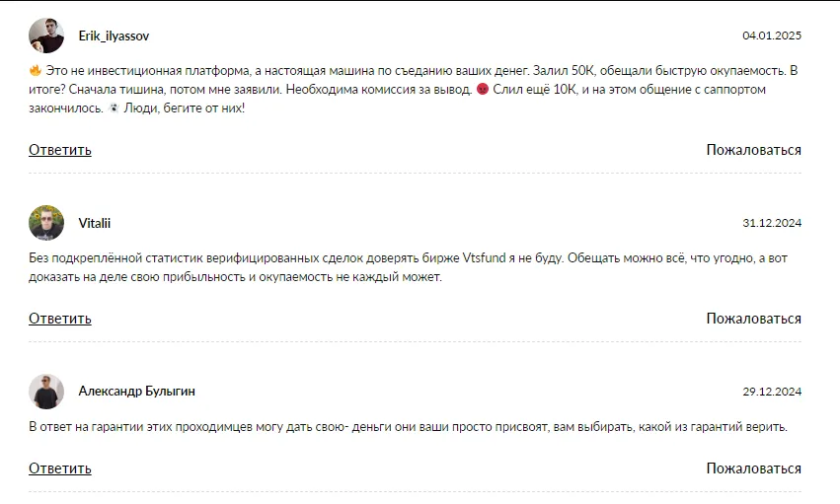The width and height of the screenshot is (840, 504).
Task: Click the Vitalii username
Action: [x=95, y=223]
